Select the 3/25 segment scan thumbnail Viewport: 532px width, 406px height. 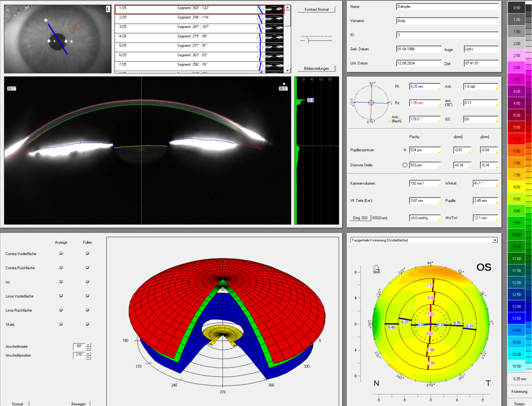274,27
